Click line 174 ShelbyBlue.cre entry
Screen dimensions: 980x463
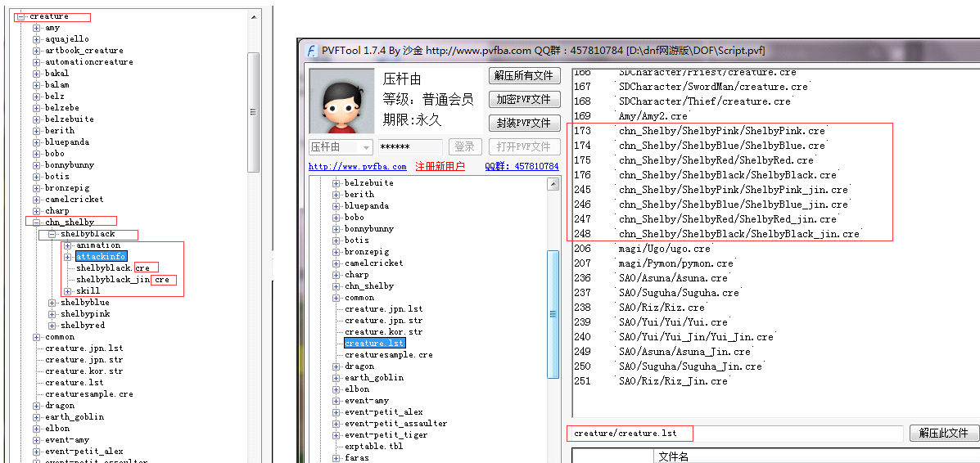pos(722,146)
